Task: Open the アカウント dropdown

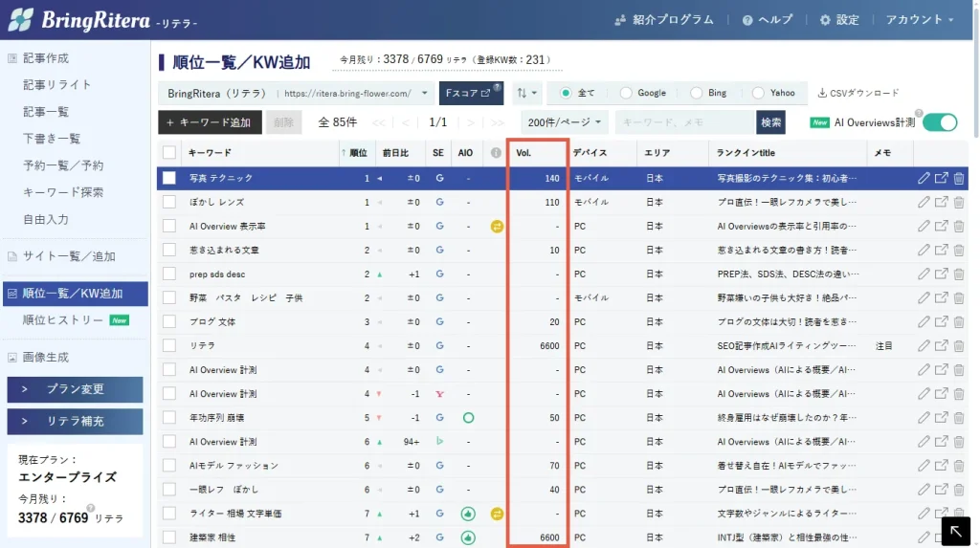Action: point(920,20)
